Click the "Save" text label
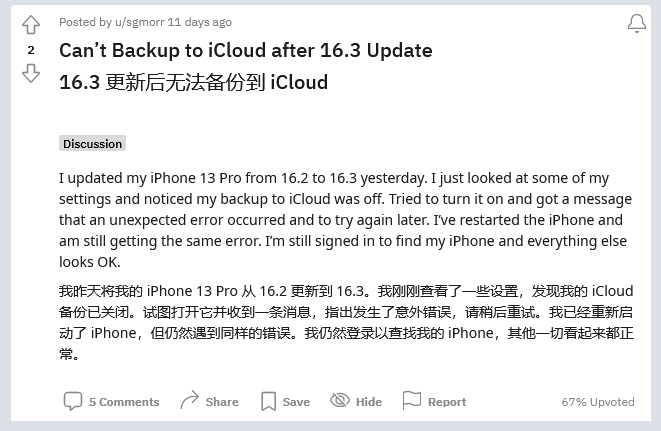This screenshot has height=431, width=661. tap(296, 402)
